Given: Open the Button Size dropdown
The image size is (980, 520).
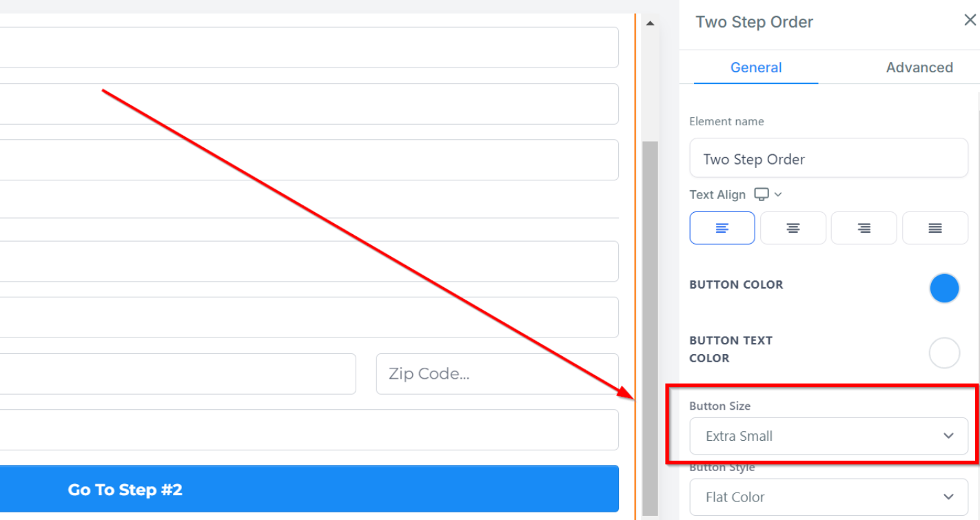Looking at the screenshot, I should 828,436.
